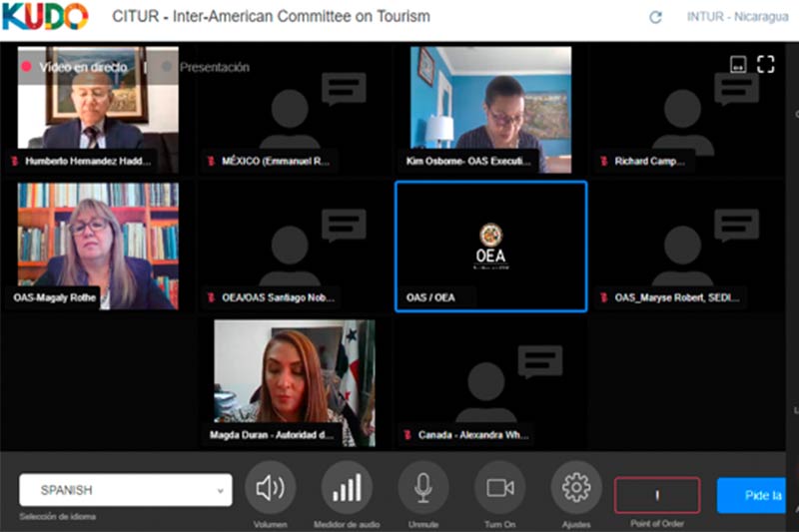Click muted mic icon beside Richard Camp
This screenshot has width=799, height=532.
tap(604, 162)
